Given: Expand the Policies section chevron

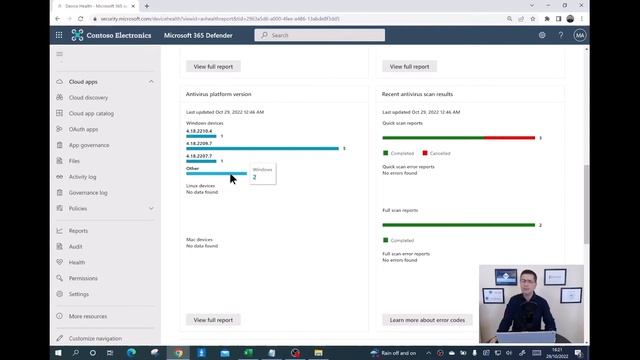Looking at the screenshot, I should pyautogui.click(x=151, y=208).
